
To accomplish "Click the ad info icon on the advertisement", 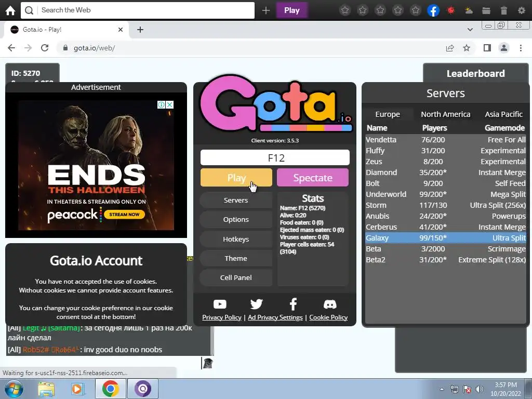I will point(162,104).
